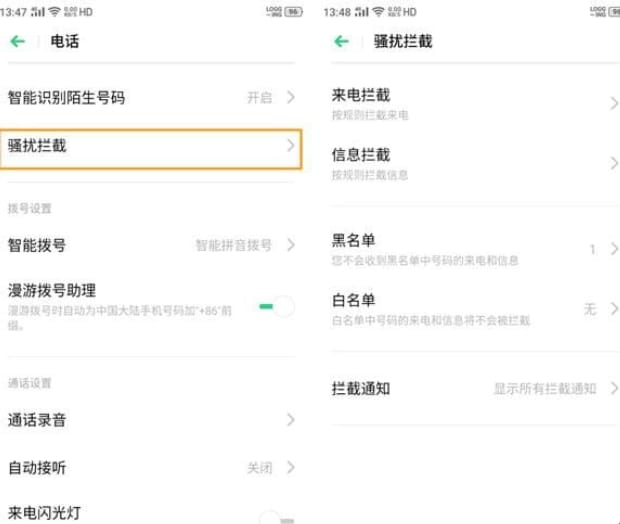Tap the 电话 page title
Image resolution: width=620 pixels, height=524 pixels.
[x=64, y=42]
